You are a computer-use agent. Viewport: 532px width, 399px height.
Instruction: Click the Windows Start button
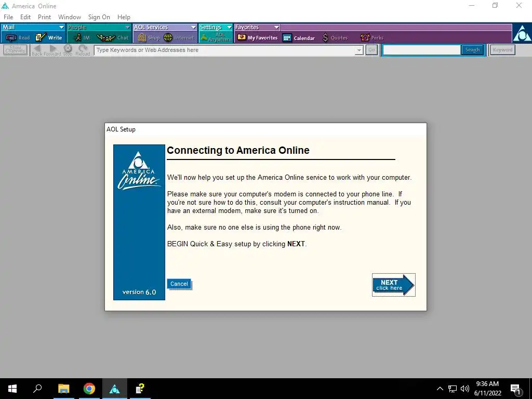12,389
